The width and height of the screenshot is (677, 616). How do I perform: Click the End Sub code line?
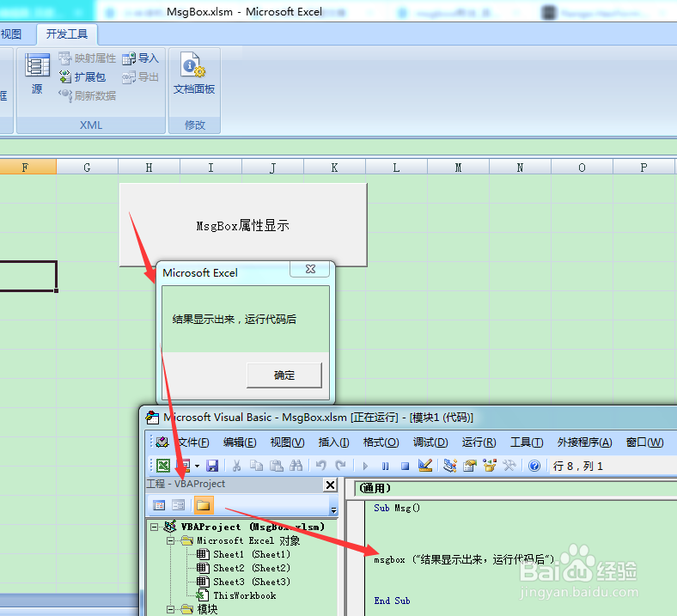[392, 601]
